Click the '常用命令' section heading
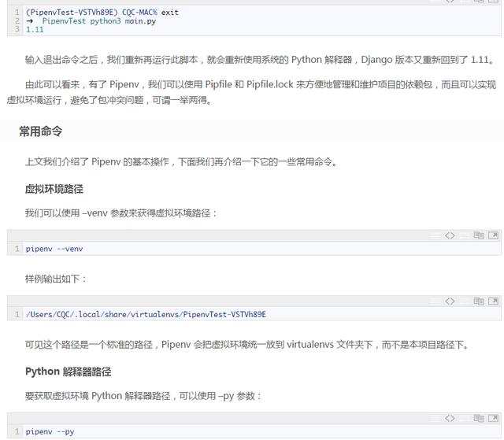Screen dimensions: 504x440 40,131
